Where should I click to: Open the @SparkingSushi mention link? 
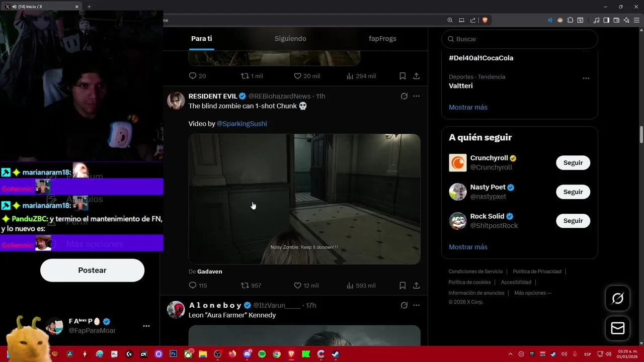pyautogui.click(x=242, y=124)
